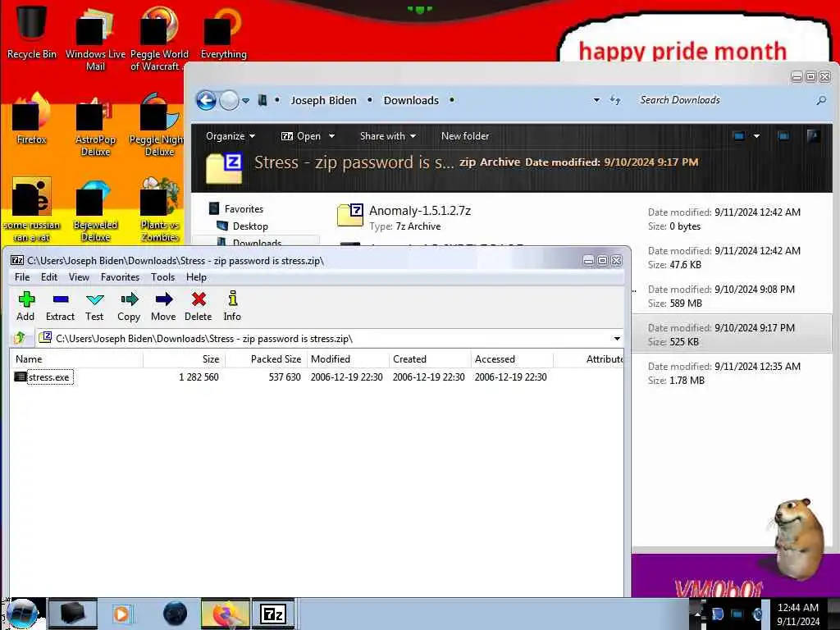Image resolution: width=840 pixels, height=630 pixels.
Task: Select Favorites in Explorer navigation pane
Action: click(244, 209)
